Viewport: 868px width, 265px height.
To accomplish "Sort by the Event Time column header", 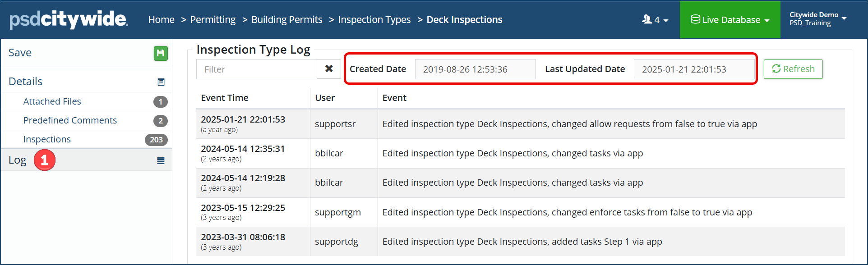I will (225, 98).
